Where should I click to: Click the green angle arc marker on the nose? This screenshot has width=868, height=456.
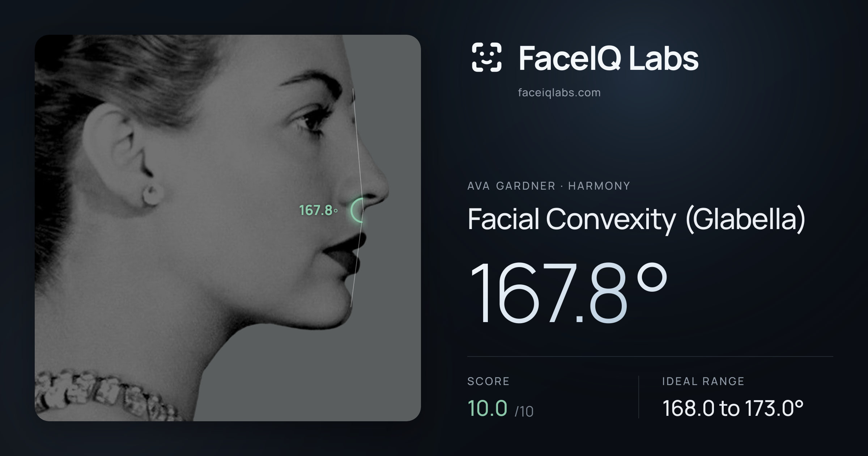coord(357,210)
